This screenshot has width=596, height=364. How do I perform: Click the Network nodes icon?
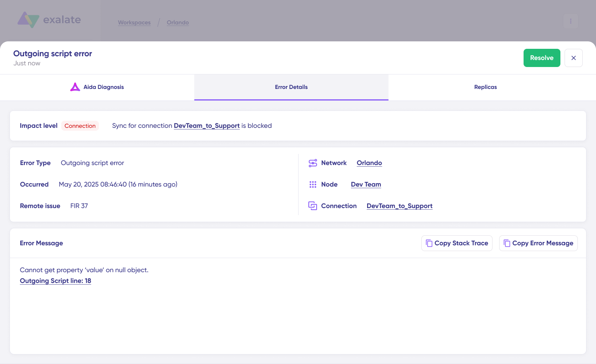coord(313,163)
